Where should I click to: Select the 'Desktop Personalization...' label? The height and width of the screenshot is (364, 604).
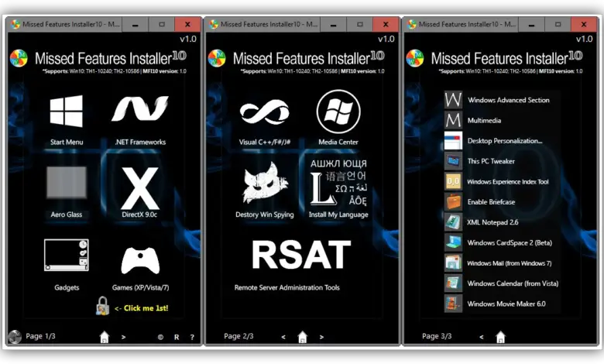click(505, 141)
